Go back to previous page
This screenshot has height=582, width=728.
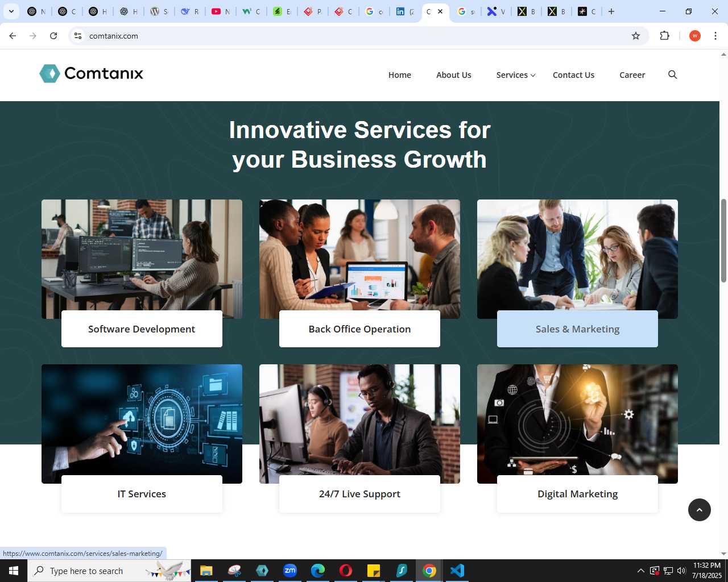pos(13,36)
